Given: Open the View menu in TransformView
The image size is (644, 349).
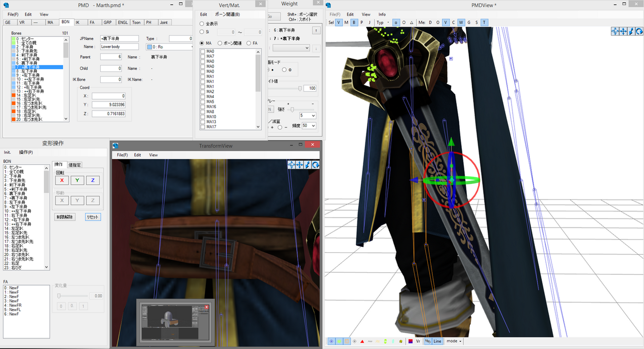Looking at the screenshot, I should coord(153,155).
